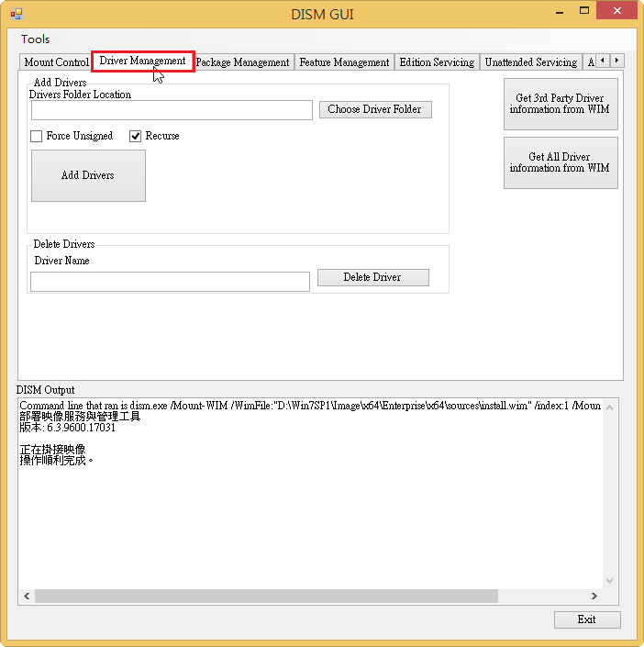This screenshot has height=647, width=644.
Task: Click the Choose Driver Folder button
Action: click(374, 109)
